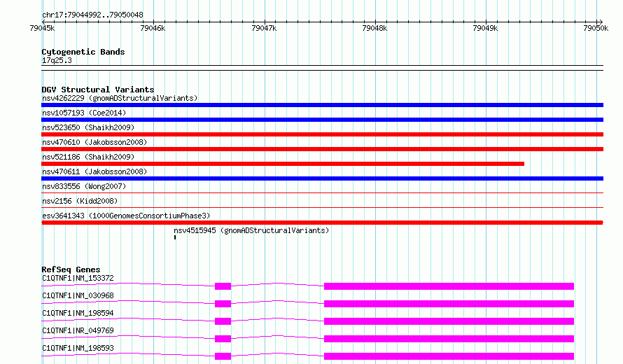Click the large exon of NM_198593

pyautogui.click(x=449, y=356)
